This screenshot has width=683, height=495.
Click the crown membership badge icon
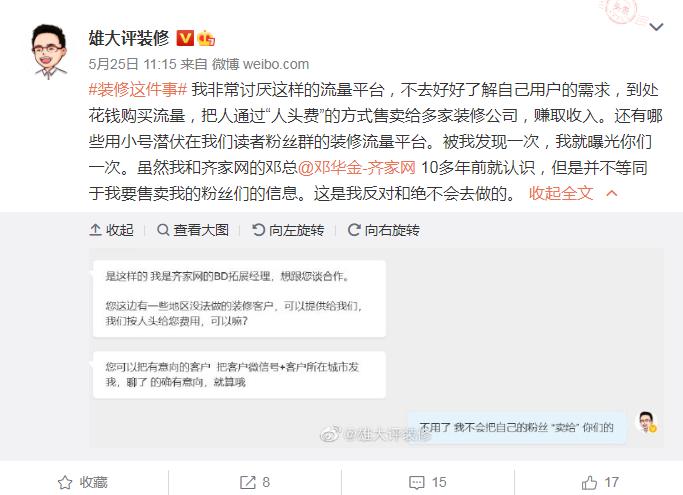pos(206,38)
